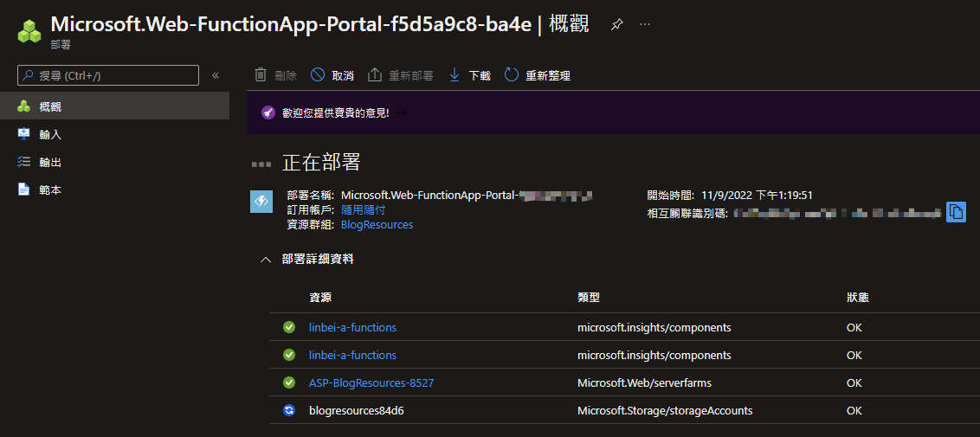The image size is (980, 437).
Task: Collapse the sidebar with the double chevron
Action: (x=216, y=75)
